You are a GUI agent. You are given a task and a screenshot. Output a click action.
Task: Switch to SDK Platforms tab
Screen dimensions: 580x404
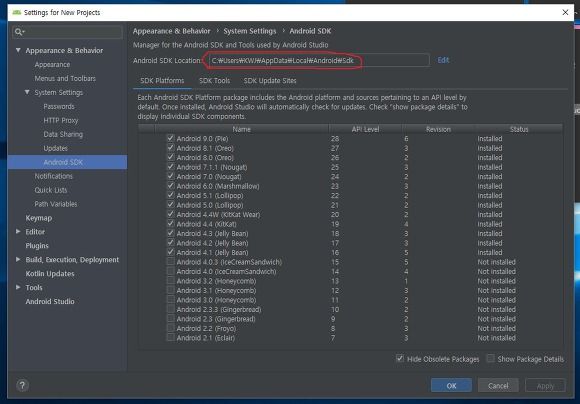(x=162, y=81)
